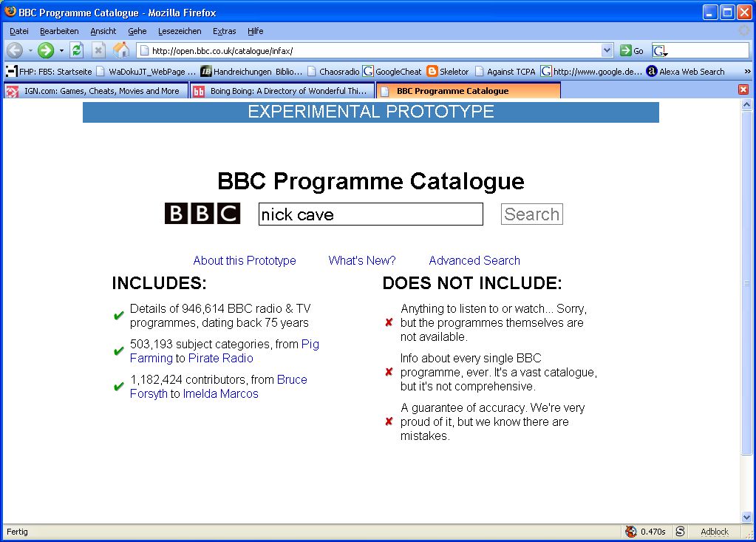This screenshot has height=542, width=756.
Task: Click the green Forward arrow button
Action: (x=46, y=50)
